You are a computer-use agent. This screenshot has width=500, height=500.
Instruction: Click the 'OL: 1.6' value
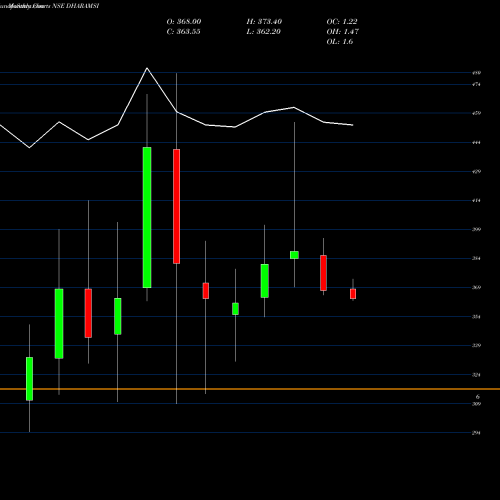click(x=340, y=42)
